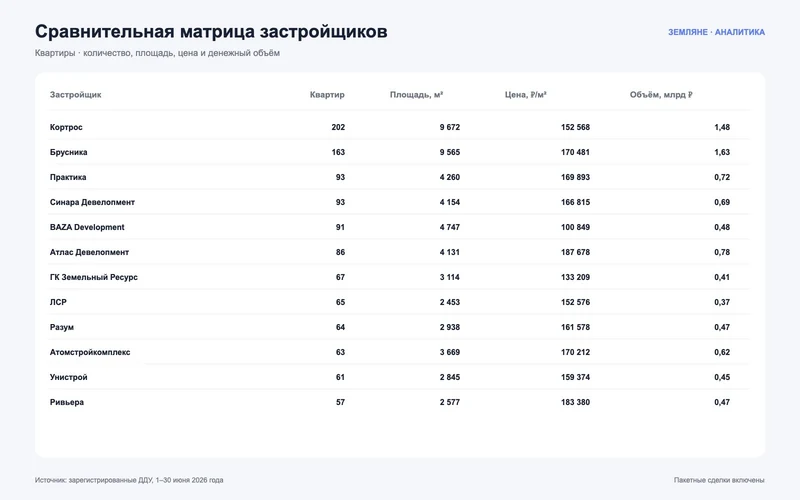The image size is (800, 500).
Task: Select the 'ГК Земельный Ресурс' developer name
Action: click(x=94, y=277)
